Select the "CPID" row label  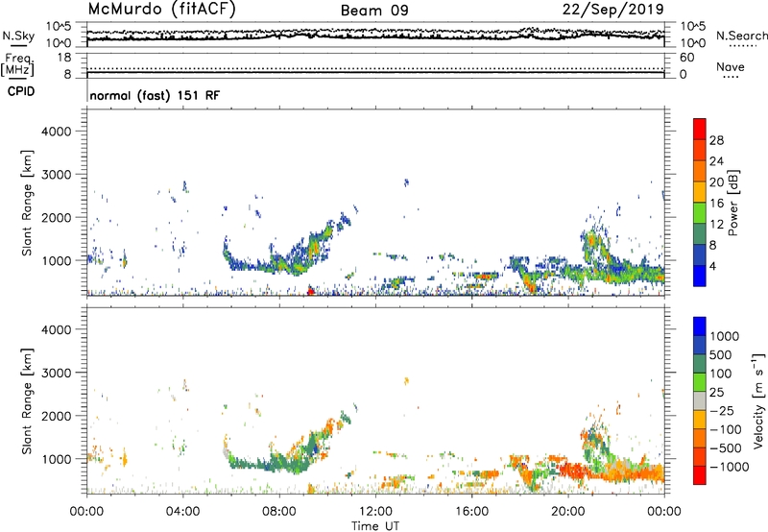point(20,91)
